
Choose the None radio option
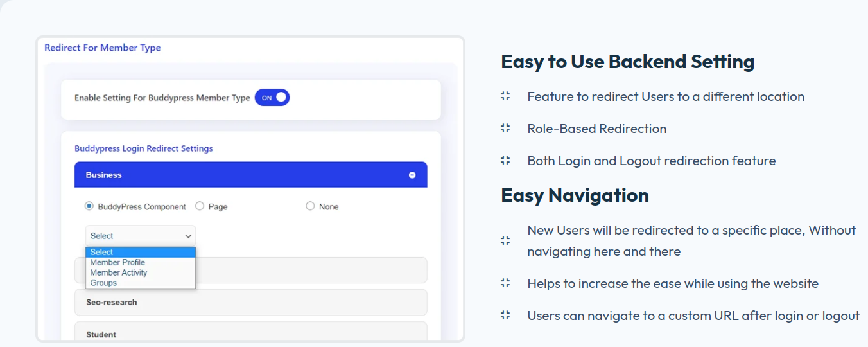point(310,206)
